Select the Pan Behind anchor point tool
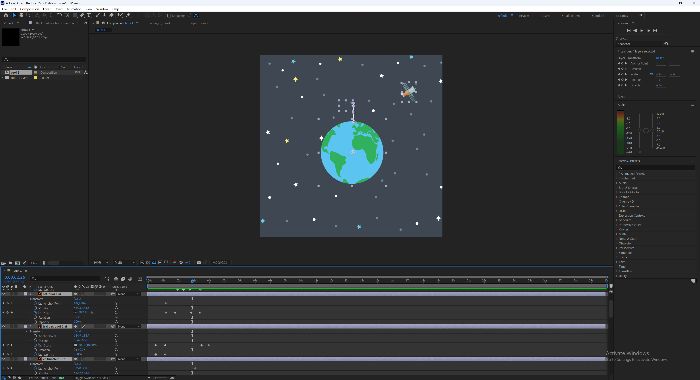Image resolution: width=700 pixels, height=380 pixels. (67, 15)
